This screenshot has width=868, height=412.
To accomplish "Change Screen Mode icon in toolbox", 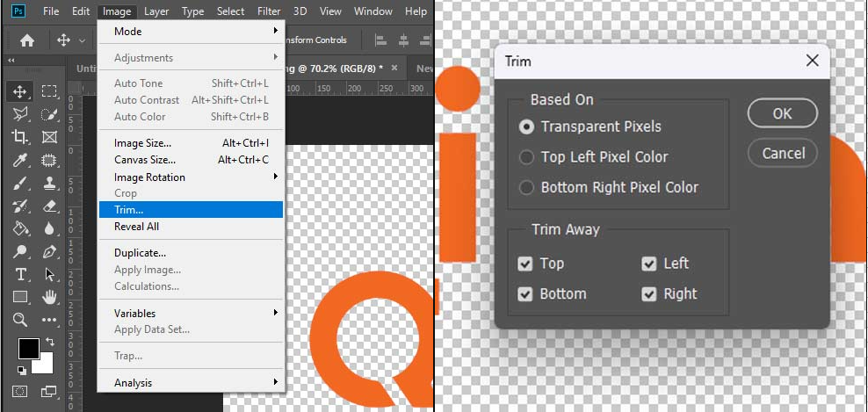I will click(x=49, y=392).
